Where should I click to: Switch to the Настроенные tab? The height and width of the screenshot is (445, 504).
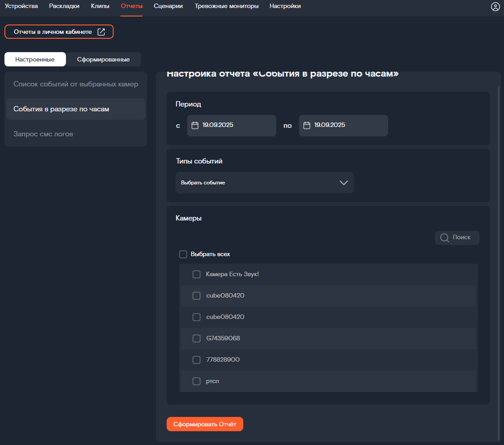point(35,59)
